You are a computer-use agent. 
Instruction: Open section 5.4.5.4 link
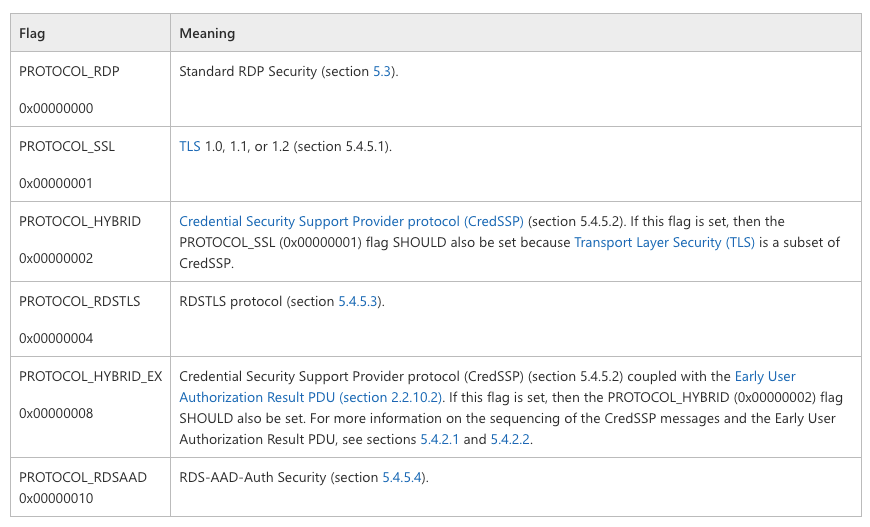[x=402, y=477]
